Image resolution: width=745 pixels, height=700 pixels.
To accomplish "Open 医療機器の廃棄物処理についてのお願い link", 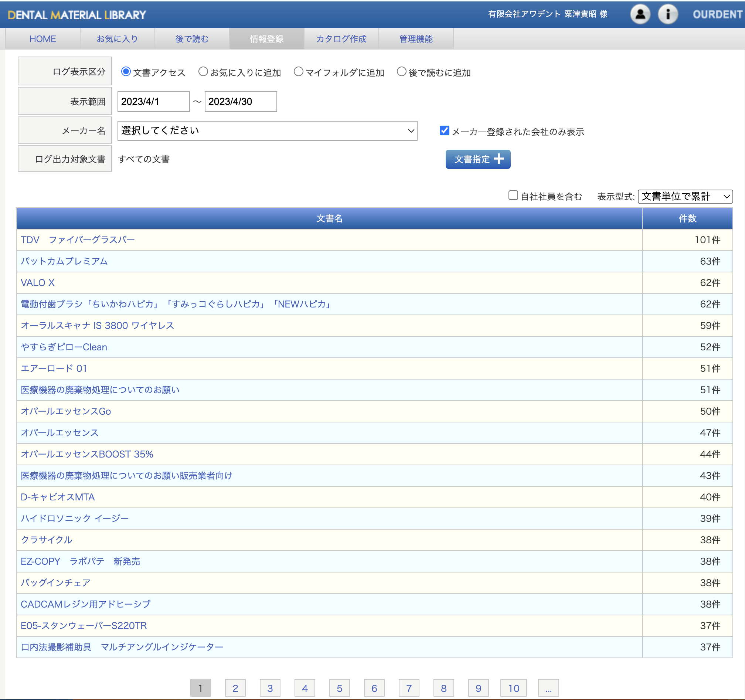I will tap(100, 390).
